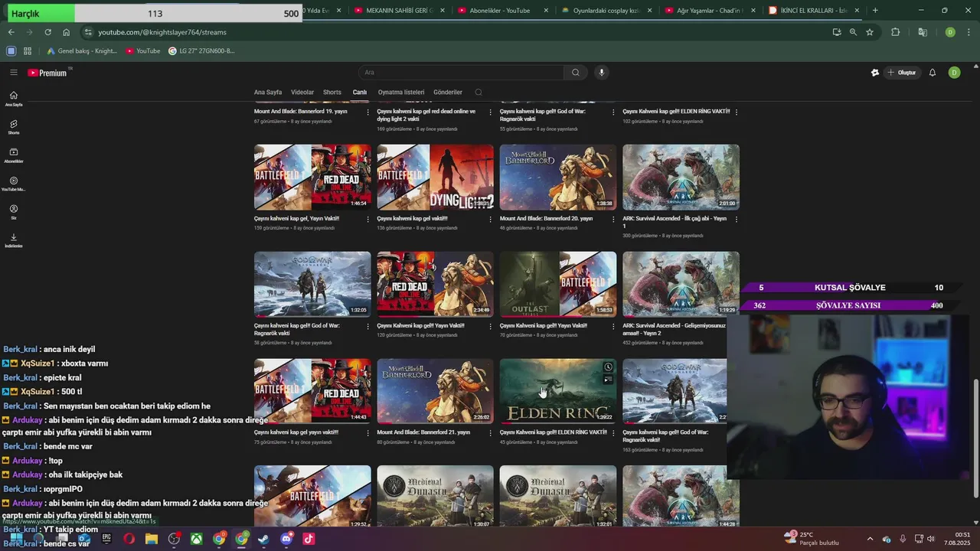Open the taskbar weather widget

[x=812, y=539]
